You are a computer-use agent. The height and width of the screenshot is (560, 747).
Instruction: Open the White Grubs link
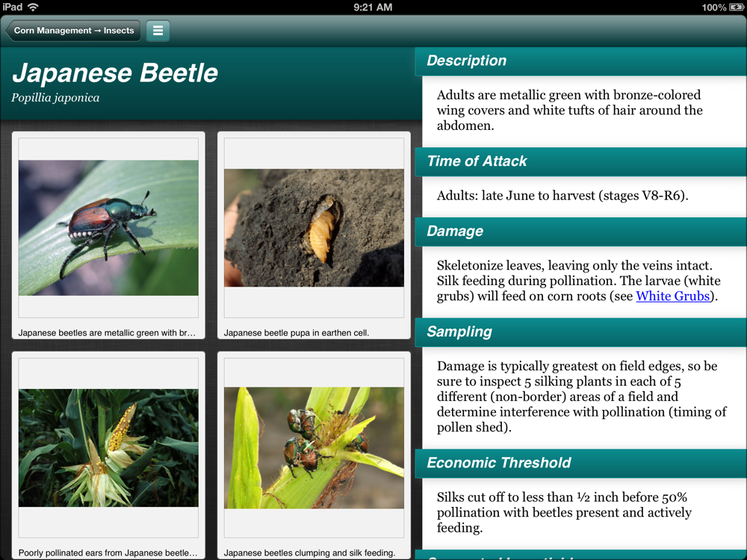pos(673,296)
